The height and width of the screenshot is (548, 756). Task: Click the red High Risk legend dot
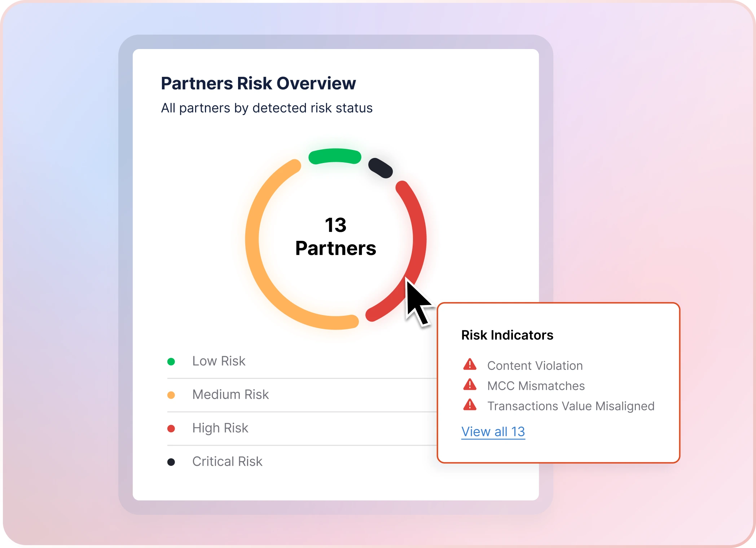point(171,428)
